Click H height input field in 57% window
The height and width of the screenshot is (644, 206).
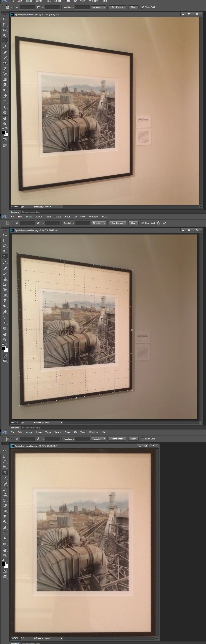coord(53,439)
